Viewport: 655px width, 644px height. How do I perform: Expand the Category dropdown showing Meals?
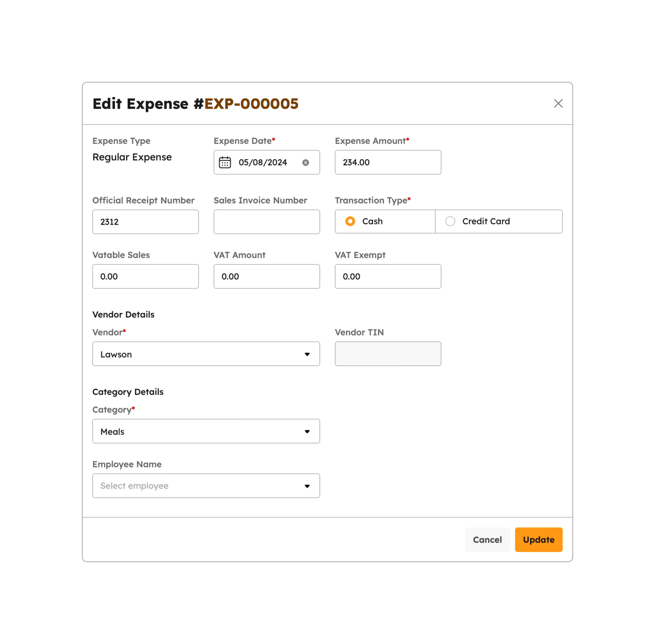206,431
